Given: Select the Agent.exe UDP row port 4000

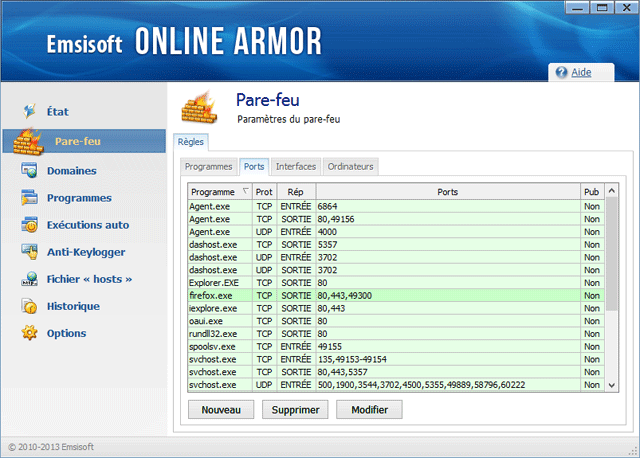Looking at the screenshot, I should [396, 231].
